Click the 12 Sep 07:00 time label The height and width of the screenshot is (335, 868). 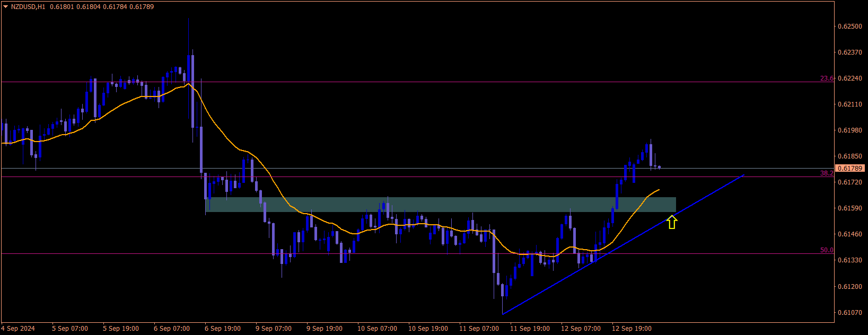coord(581,329)
